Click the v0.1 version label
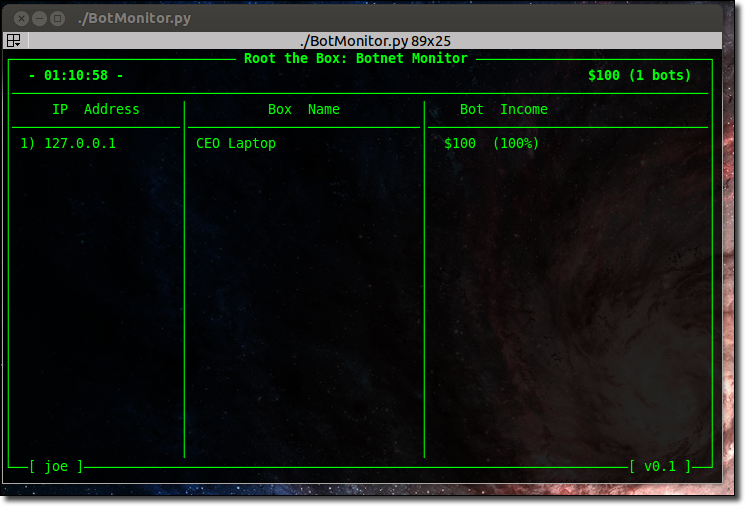The height and width of the screenshot is (506, 745). tap(660, 467)
